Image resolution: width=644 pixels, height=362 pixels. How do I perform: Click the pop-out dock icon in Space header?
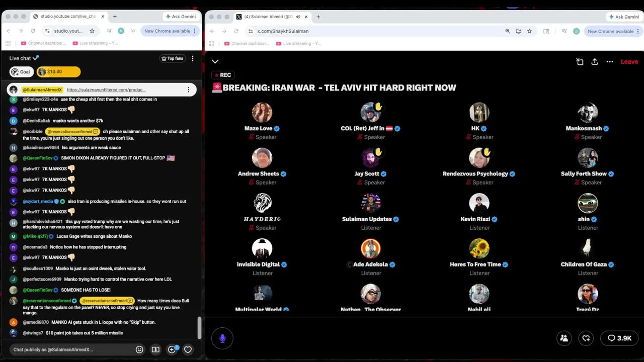click(580, 61)
